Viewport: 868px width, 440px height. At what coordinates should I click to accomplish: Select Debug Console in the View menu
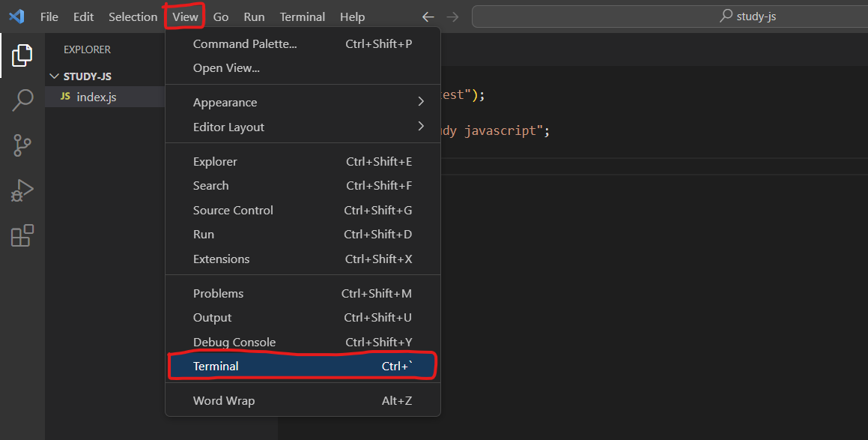point(303,342)
